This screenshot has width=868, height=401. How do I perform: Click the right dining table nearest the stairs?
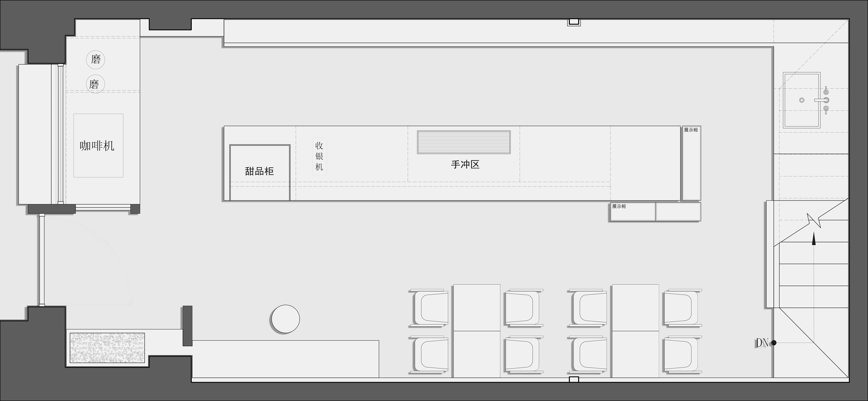click(635, 331)
